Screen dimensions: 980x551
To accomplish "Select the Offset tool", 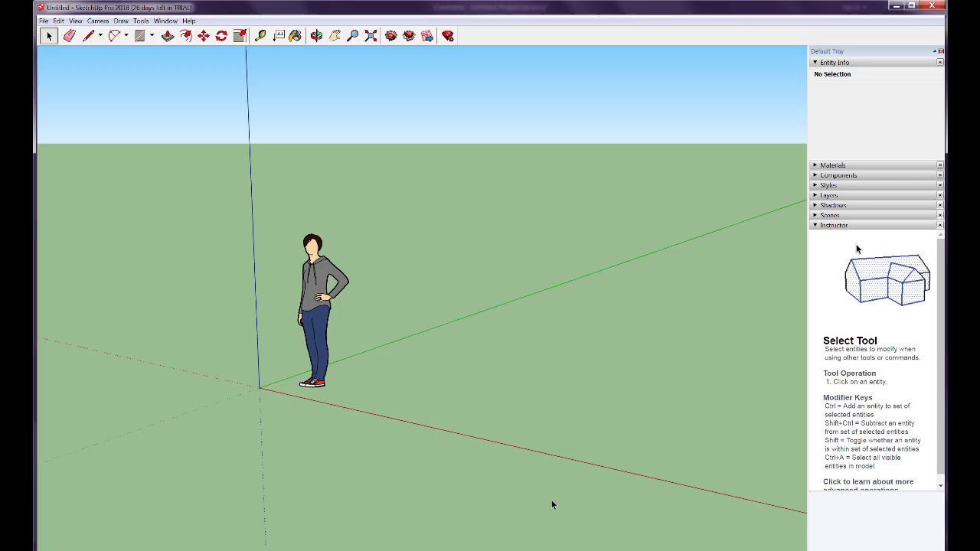I will pyautogui.click(x=186, y=36).
